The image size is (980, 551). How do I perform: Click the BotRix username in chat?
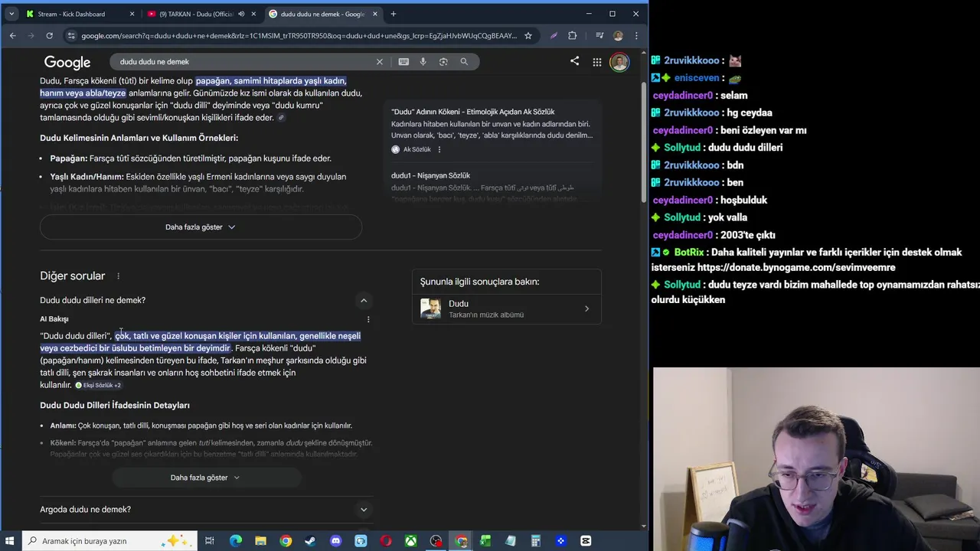tap(689, 253)
